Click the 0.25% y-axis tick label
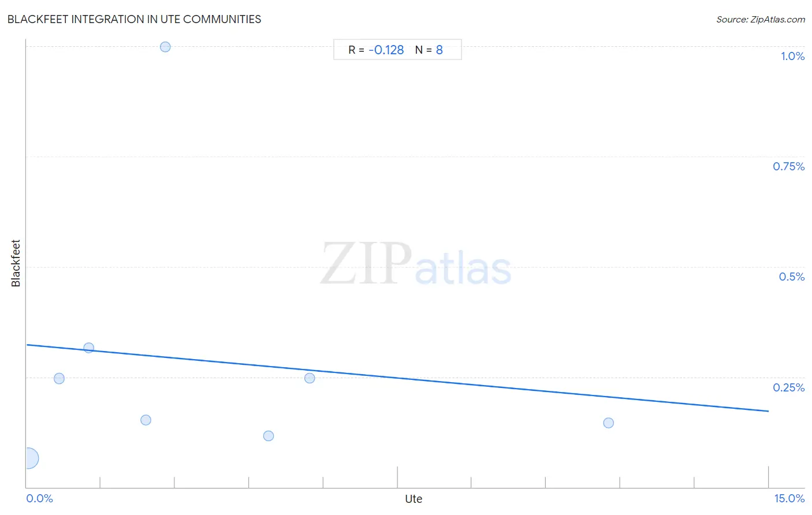Screen dimensions: 812x515 pos(788,387)
